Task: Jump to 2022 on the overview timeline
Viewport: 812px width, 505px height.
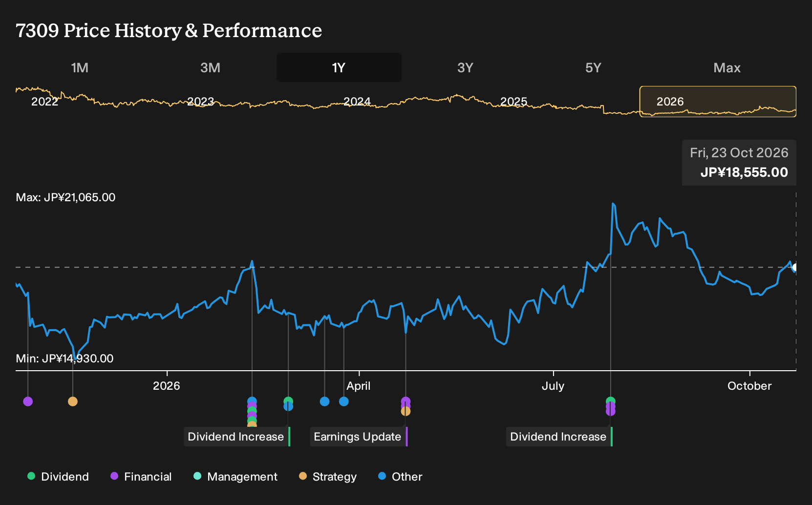Action: pos(44,102)
